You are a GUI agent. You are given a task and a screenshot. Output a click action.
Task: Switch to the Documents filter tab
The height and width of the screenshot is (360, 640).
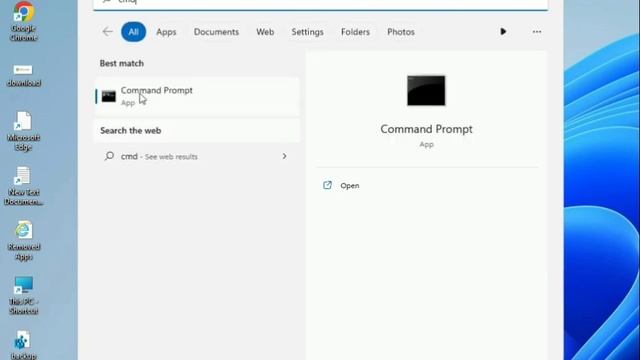pos(216,32)
